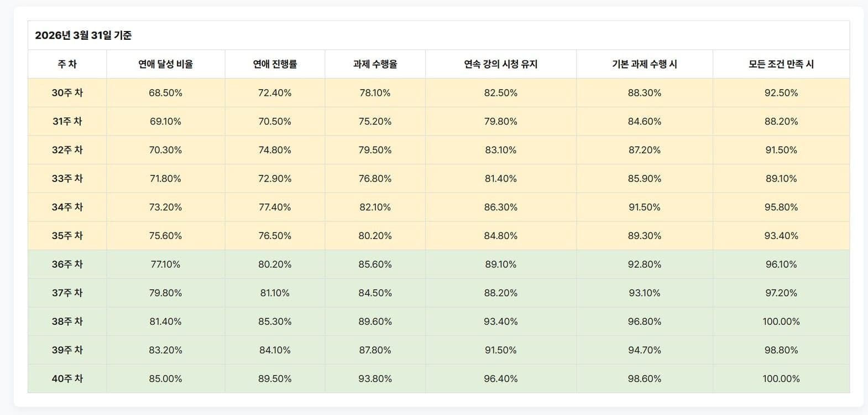This screenshot has width=868, height=415.
Task: Click the 95.80% cell in 34주 차
Action: (781, 207)
